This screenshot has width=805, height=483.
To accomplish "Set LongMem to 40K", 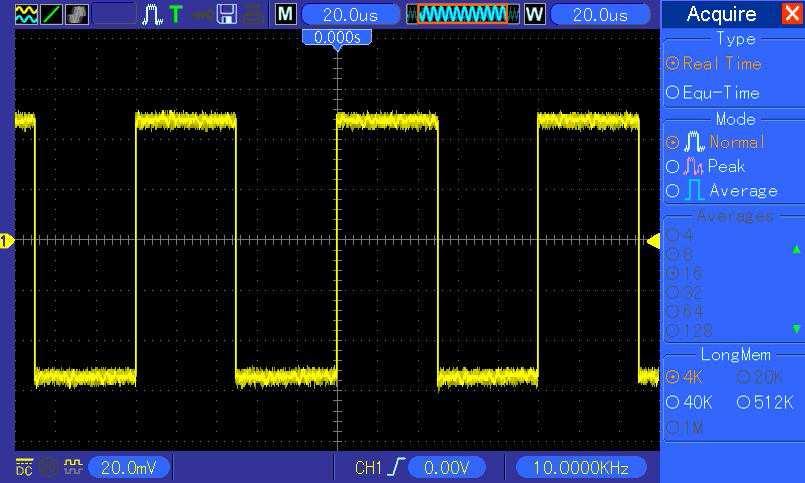I will click(689, 402).
